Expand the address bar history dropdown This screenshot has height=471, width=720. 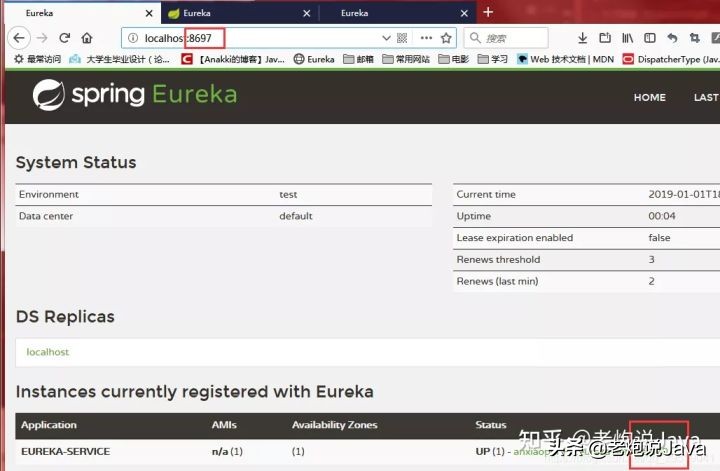click(x=386, y=38)
